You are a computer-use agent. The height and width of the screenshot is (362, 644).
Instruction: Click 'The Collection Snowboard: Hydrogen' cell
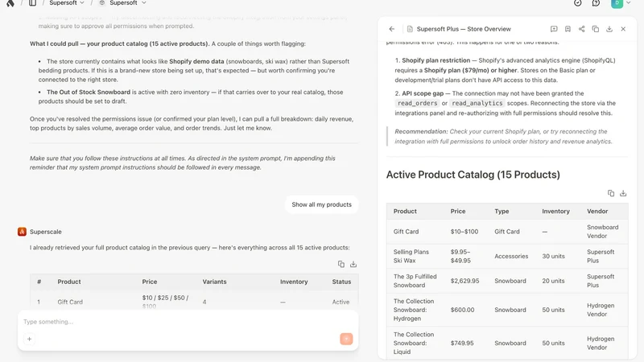pos(414,310)
